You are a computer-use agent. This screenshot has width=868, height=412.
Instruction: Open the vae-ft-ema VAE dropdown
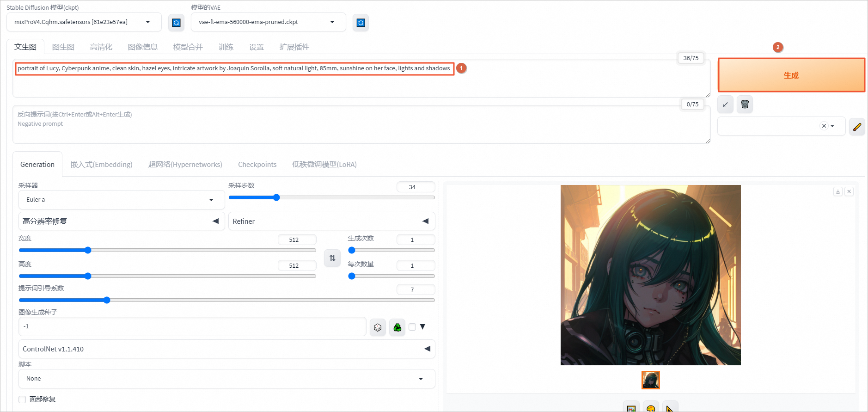(x=268, y=22)
